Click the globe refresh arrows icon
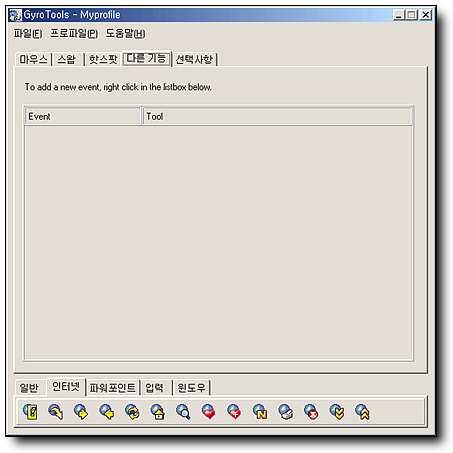 click(x=132, y=412)
